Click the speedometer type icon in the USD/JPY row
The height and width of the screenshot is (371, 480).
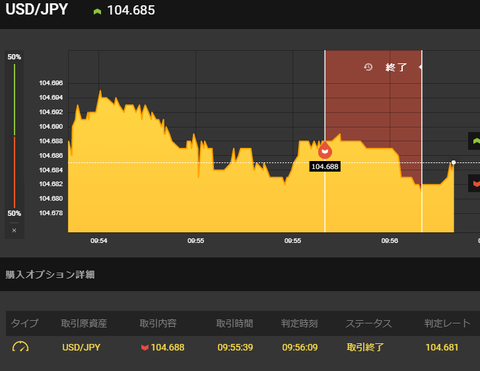pos(20,347)
